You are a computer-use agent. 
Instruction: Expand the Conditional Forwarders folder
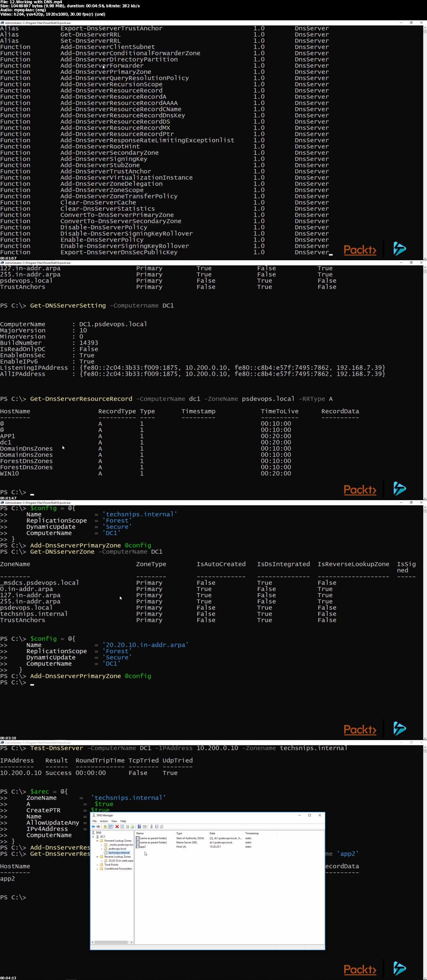tap(97, 869)
